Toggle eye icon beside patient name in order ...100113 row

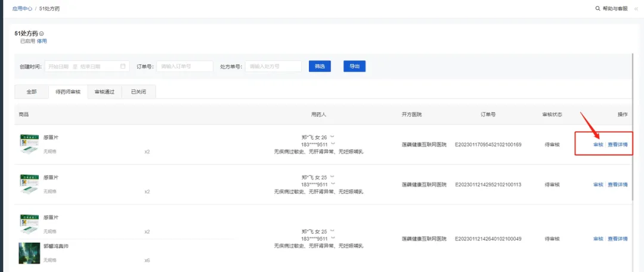tap(333, 177)
